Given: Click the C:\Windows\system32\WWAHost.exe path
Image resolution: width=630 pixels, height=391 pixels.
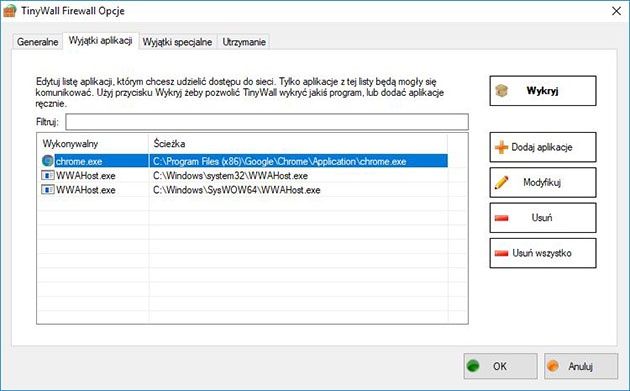Looking at the screenshot, I should point(230,176).
